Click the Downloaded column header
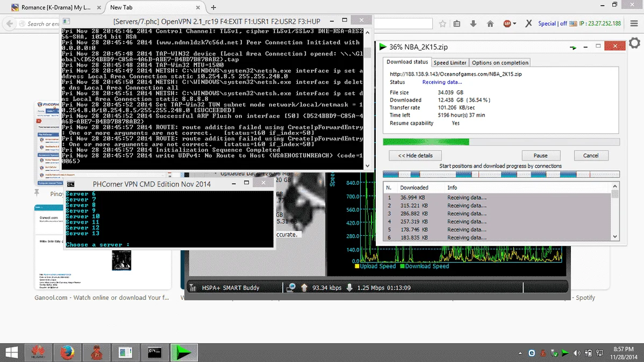This screenshot has height=362, width=644. click(x=414, y=187)
